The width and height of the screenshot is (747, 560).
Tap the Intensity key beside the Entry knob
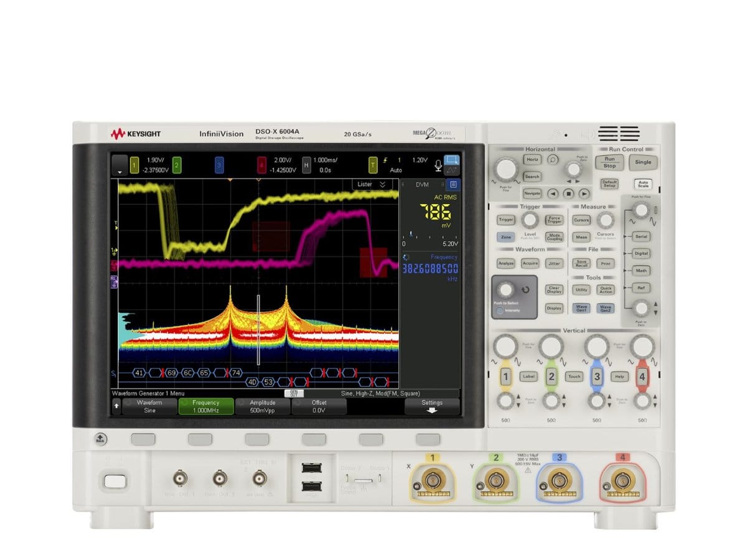pyautogui.click(x=500, y=310)
